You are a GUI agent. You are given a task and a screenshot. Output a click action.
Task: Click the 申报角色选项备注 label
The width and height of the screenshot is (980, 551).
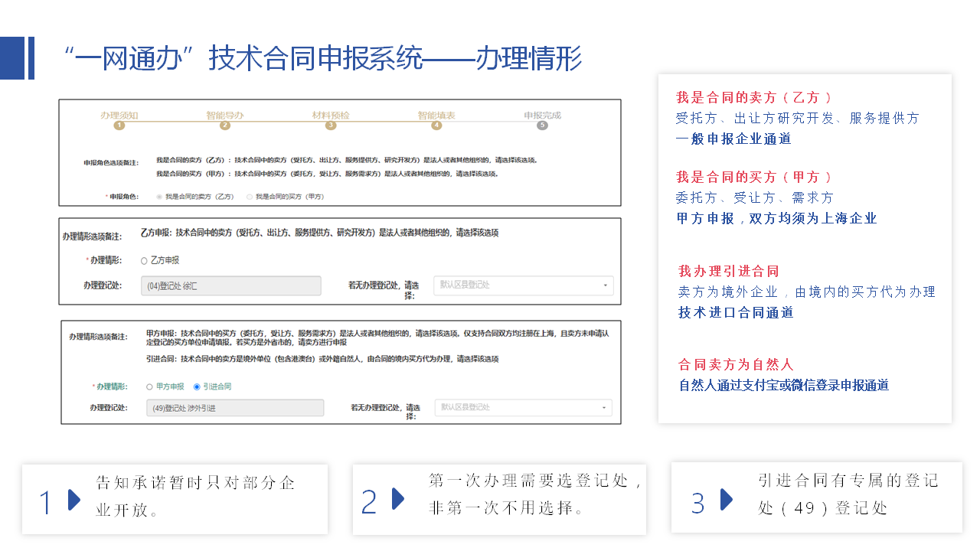point(111,163)
